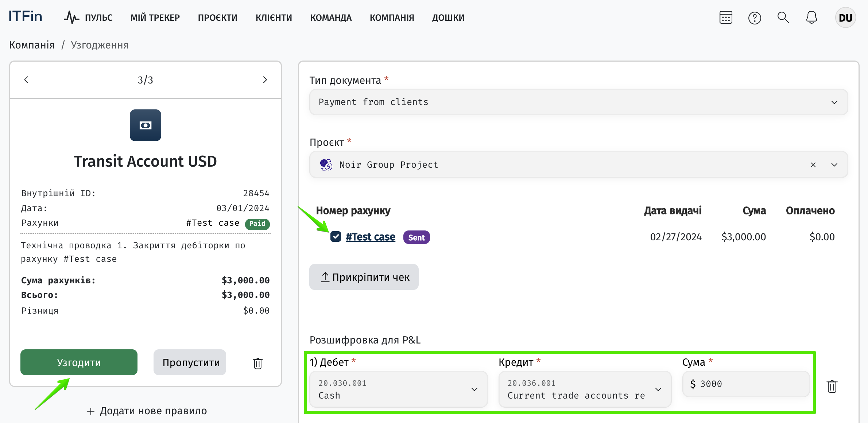
Task: Open the КОМПАНІЯ menu
Action: pyautogui.click(x=392, y=18)
